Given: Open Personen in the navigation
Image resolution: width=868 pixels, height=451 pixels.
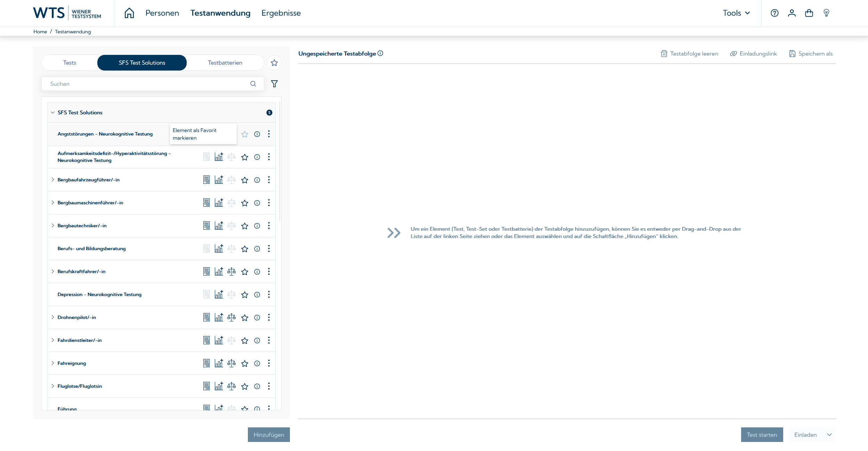Looking at the screenshot, I should tap(162, 13).
